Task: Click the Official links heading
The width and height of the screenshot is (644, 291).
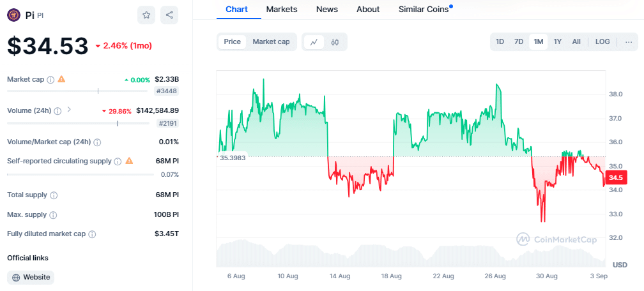Action: pyautogui.click(x=28, y=258)
